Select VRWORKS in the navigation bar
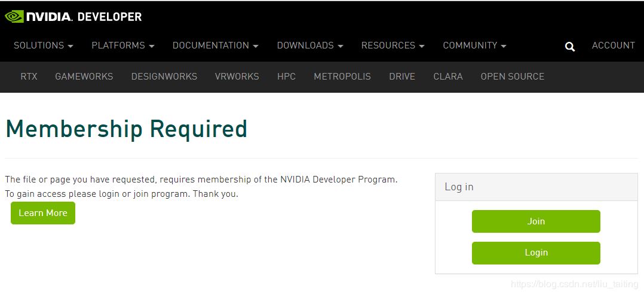 point(237,77)
